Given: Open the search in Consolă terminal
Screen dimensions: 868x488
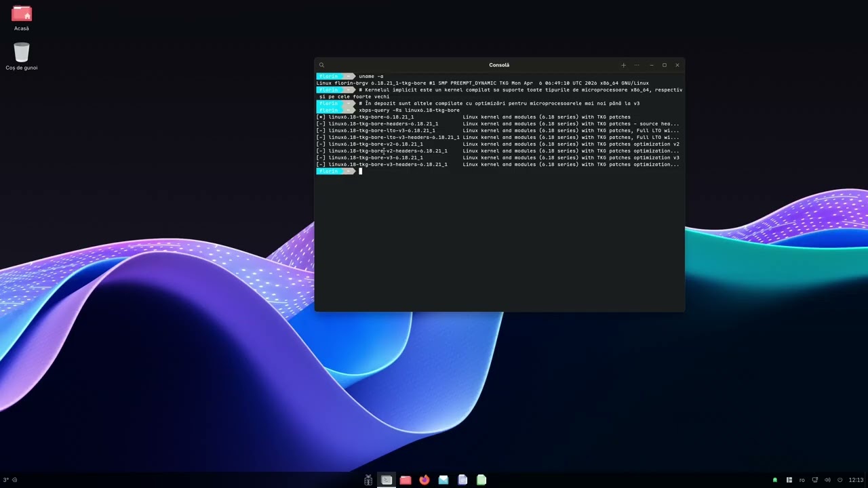Looking at the screenshot, I should [321, 65].
